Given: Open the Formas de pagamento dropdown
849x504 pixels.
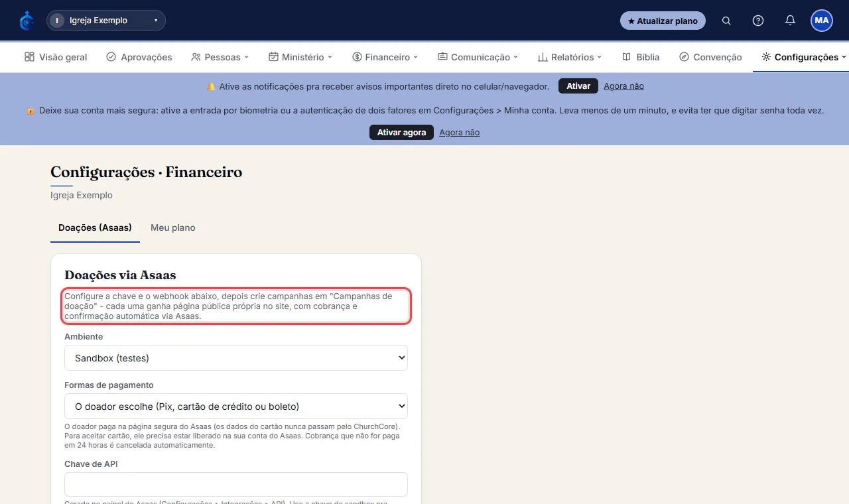Looking at the screenshot, I should point(236,407).
